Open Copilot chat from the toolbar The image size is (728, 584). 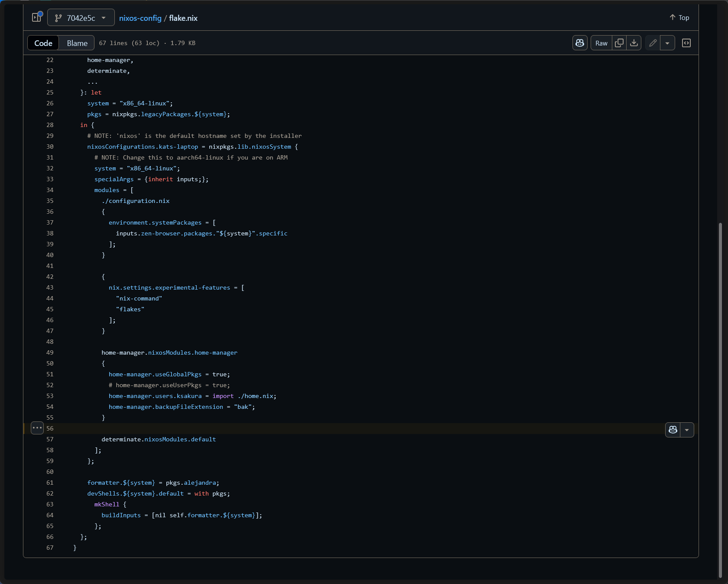click(x=580, y=43)
